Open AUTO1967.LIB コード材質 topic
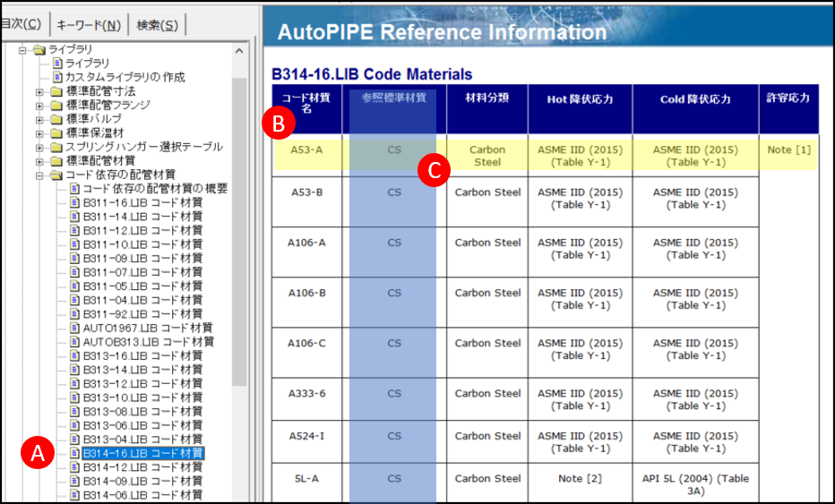Image resolution: width=835 pixels, height=504 pixels. coord(148,328)
